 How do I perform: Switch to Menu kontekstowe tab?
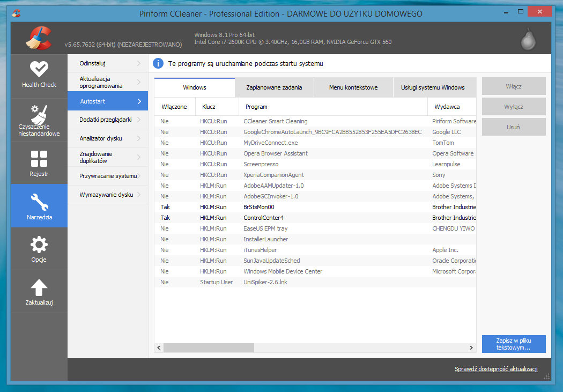(353, 87)
